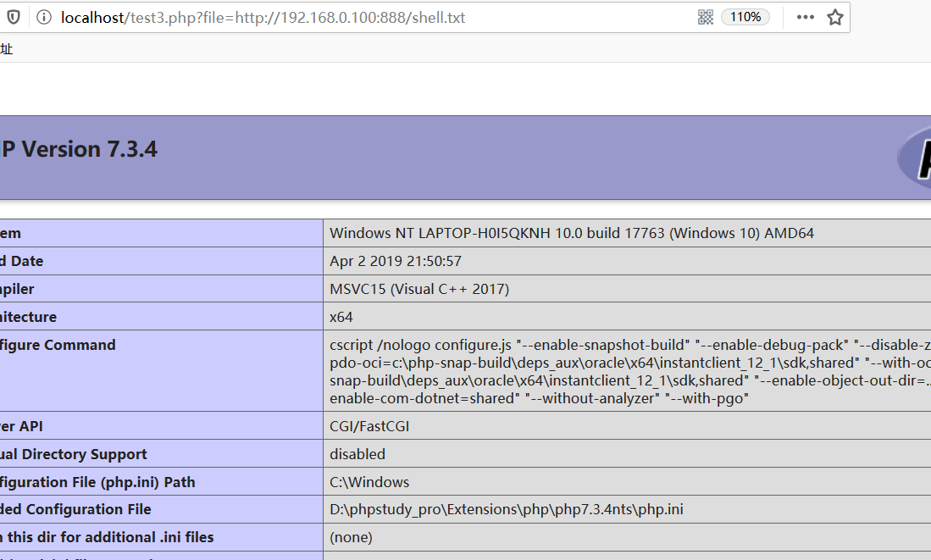
Task: Select 'Apr 2 2019 21:50:57' build date value
Action: (396, 261)
